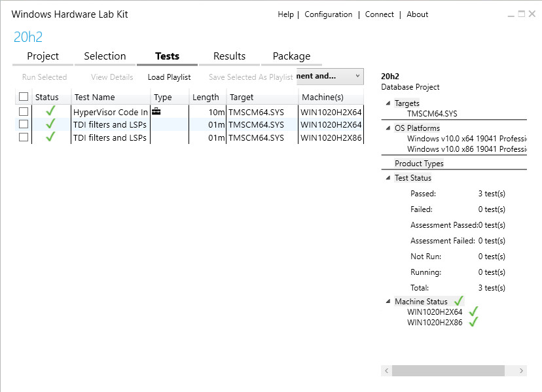The image size is (542, 392).
Task: Check TDI filters checkbox for WIN1020H2X64
Action: click(24, 124)
